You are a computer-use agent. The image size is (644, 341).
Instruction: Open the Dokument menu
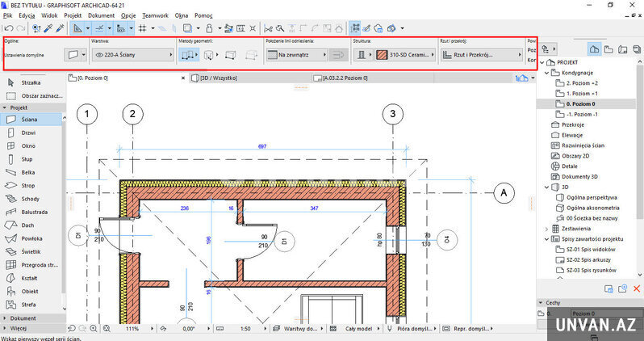[102, 15]
